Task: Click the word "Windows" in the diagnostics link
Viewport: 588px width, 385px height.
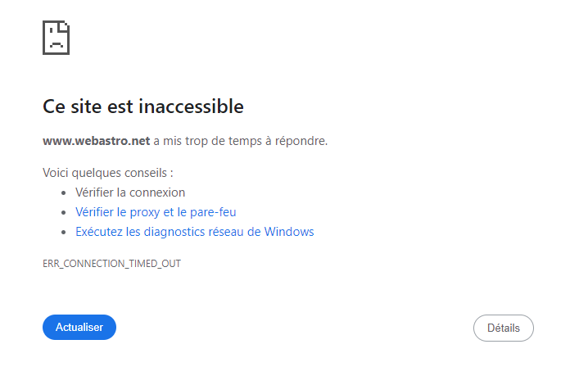Action: coord(289,232)
